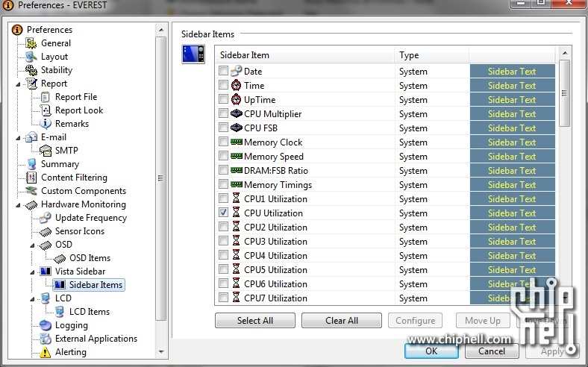
Task: Click the Configure button
Action: 415,321
